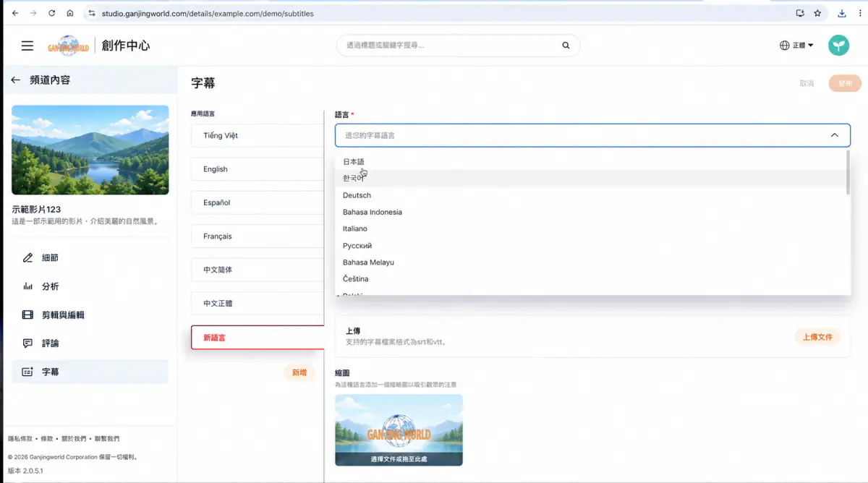The width and height of the screenshot is (868, 483).
Task: Click the dropdown list scrollbar
Action: [847, 173]
